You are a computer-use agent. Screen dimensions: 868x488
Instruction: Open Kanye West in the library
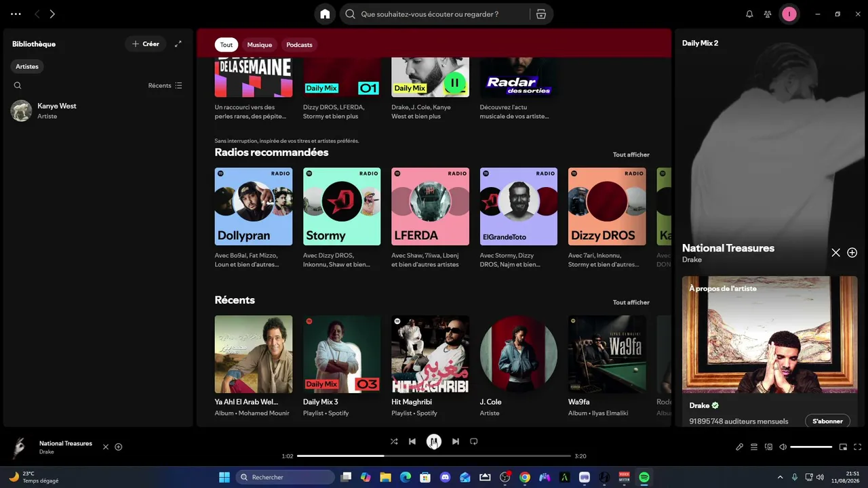click(x=98, y=110)
